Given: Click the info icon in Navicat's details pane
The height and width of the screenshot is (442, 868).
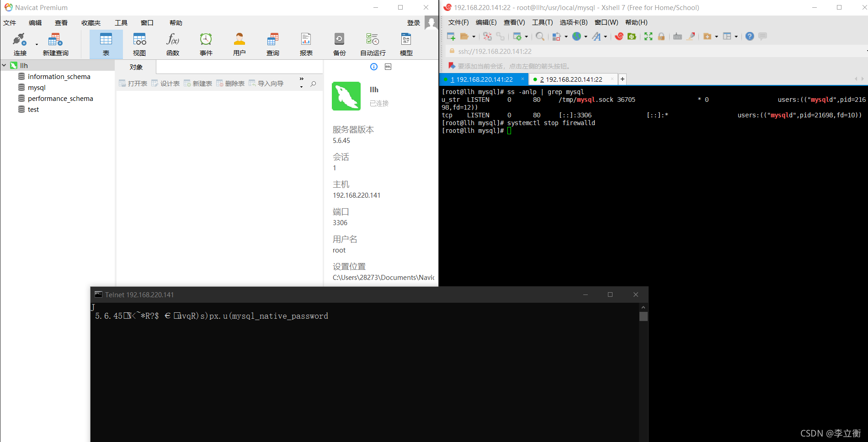Looking at the screenshot, I should (374, 67).
